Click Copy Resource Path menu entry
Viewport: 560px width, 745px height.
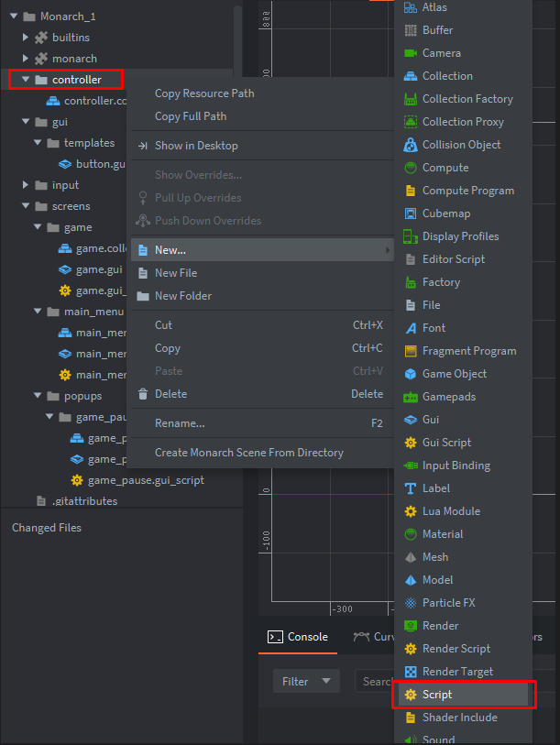pyautogui.click(x=204, y=93)
